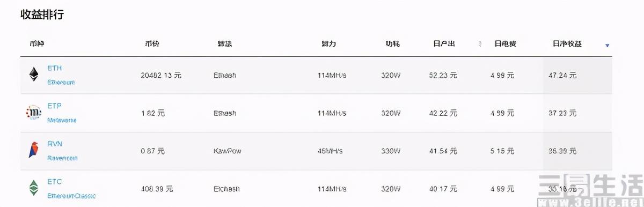Click the Ethereum Classic green icon

tap(34, 188)
